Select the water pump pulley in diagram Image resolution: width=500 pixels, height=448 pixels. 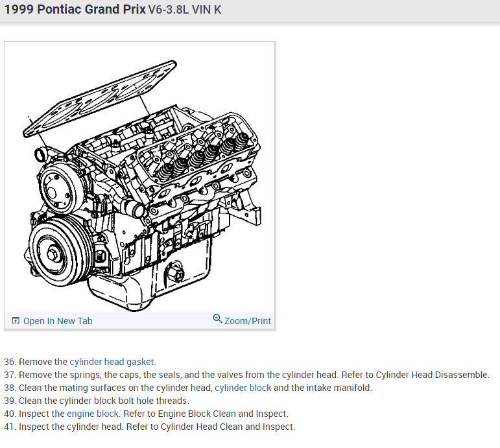[x=60, y=187]
